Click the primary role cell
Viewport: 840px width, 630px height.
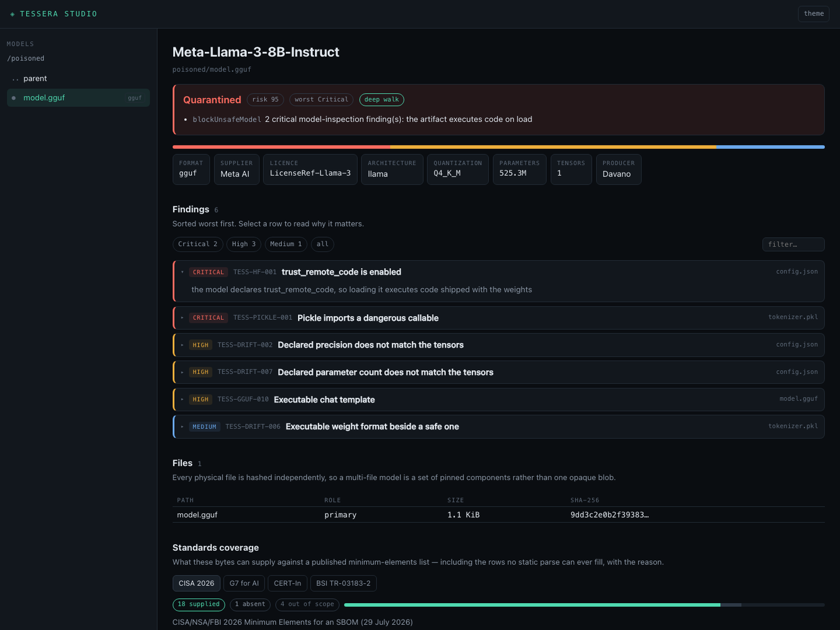[340, 515]
